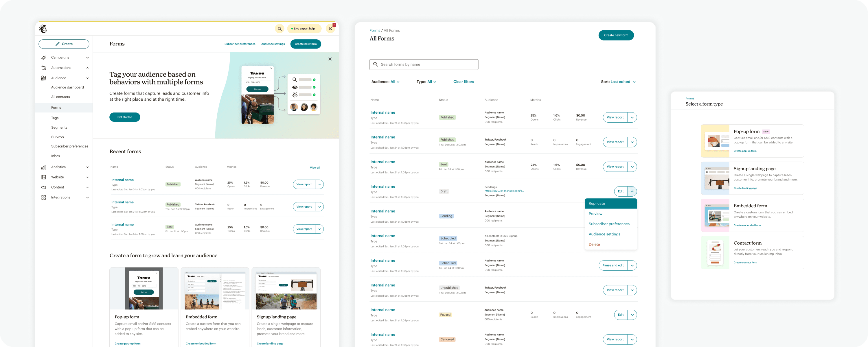Image resolution: width=868 pixels, height=347 pixels.
Task: Open the profile avatar labeled E
Action: click(330, 29)
